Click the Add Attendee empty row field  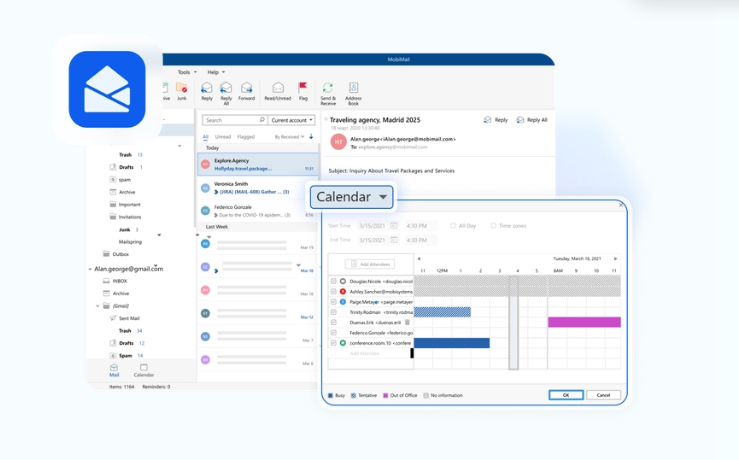pyautogui.click(x=370, y=353)
